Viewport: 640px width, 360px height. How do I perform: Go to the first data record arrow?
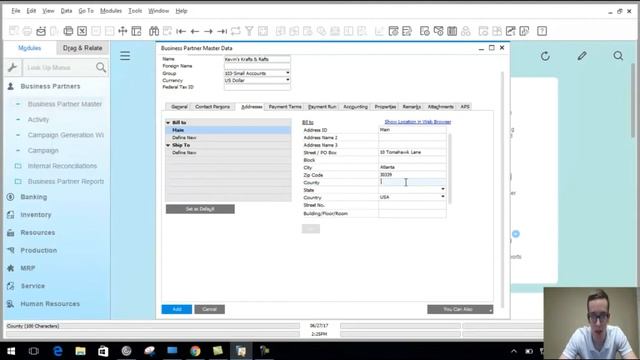point(181,31)
